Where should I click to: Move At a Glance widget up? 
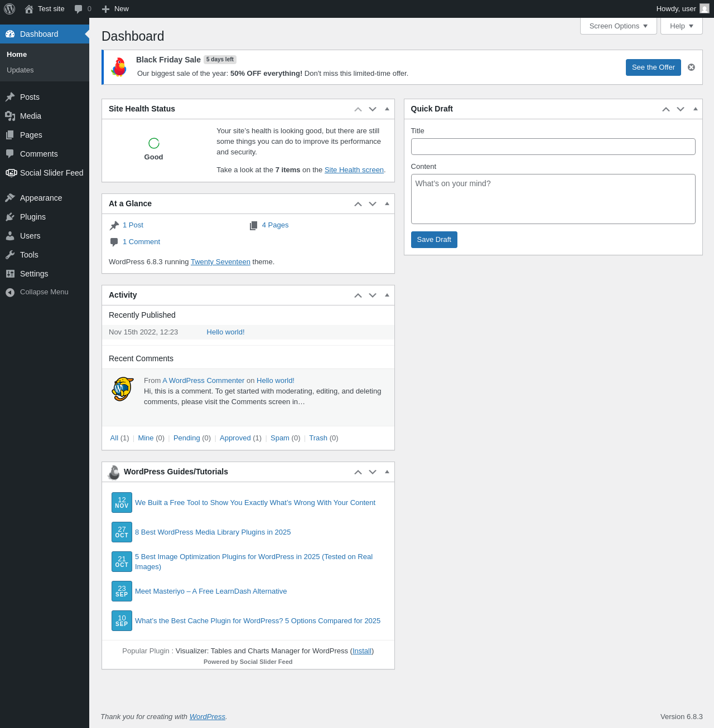point(358,204)
